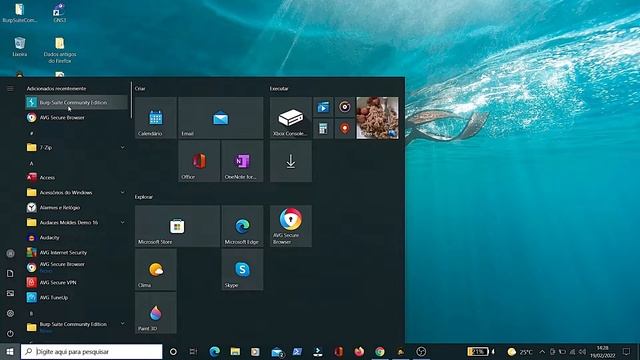Open the notification center icon
This screenshot has width=640, height=360.
coord(627,351)
